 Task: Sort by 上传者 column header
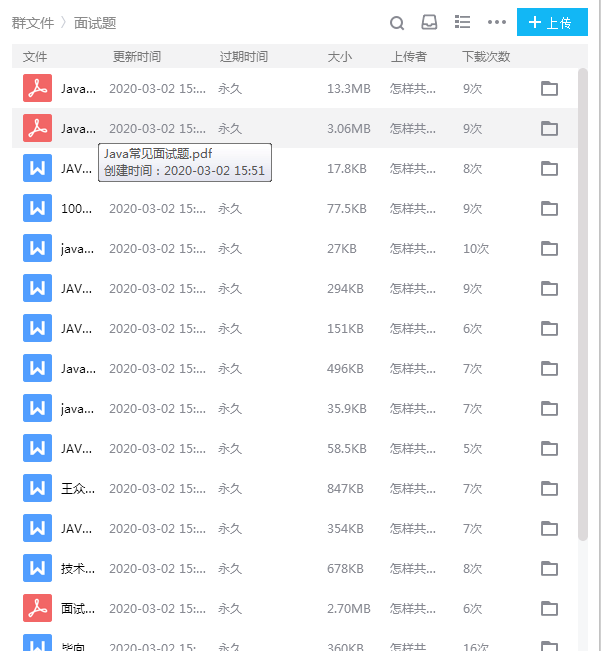coord(408,56)
